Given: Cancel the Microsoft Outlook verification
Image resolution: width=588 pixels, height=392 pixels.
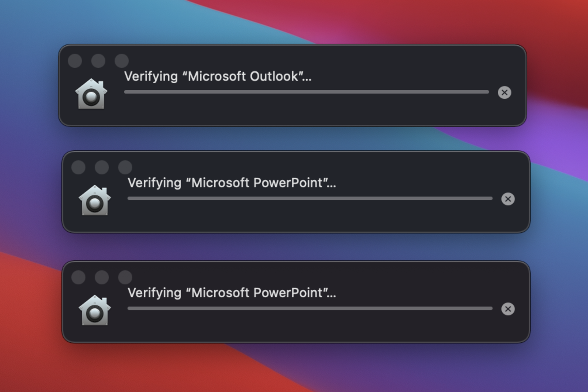Looking at the screenshot, I should [504, 92].
